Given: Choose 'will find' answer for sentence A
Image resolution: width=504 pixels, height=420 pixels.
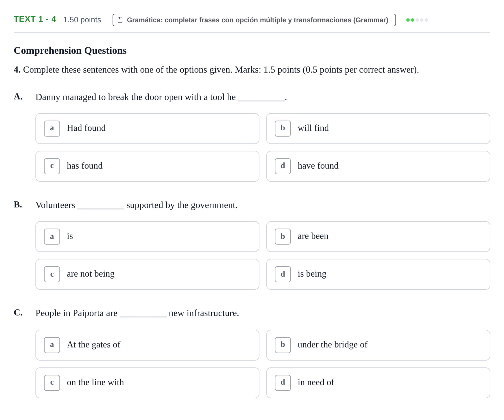Looking at the screenshot, I should [378, 129].
